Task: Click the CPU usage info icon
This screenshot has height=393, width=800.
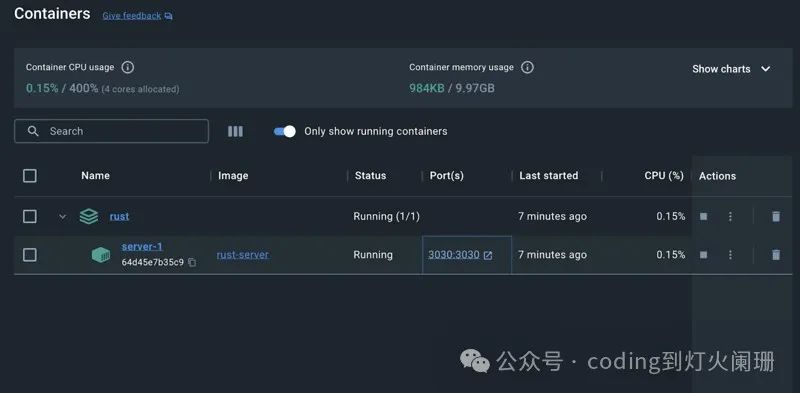Action: point(128,67)
